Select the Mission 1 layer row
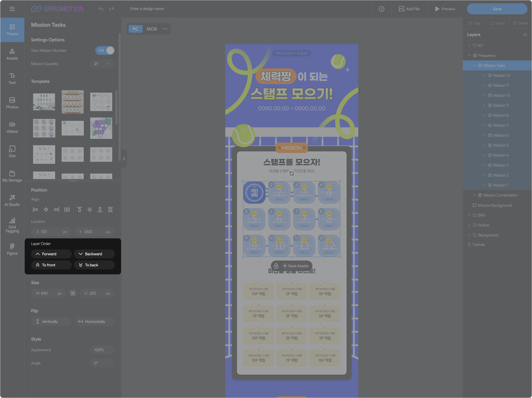 point(497,185)
